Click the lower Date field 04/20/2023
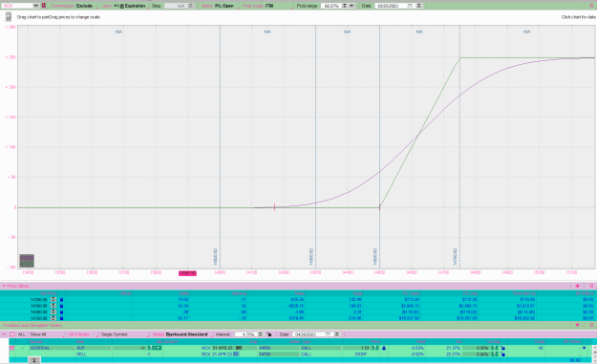Image resolution: width=597 pixels, height=364 pixels. [x=309, y=334]
